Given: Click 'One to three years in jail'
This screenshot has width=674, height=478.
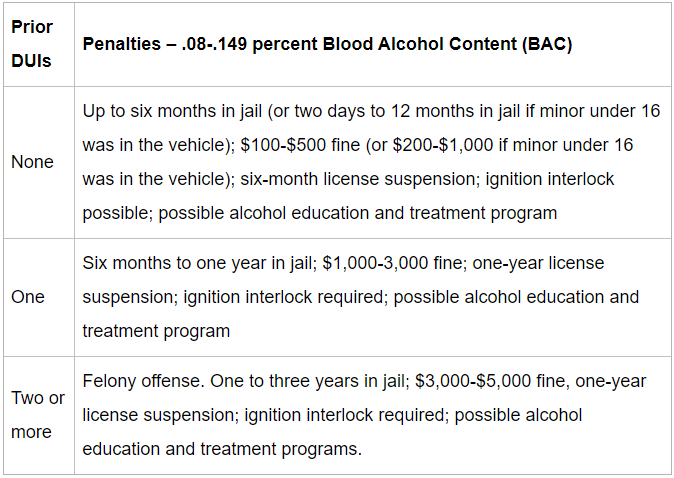Looking at the screenshot, I should [308, 381].
